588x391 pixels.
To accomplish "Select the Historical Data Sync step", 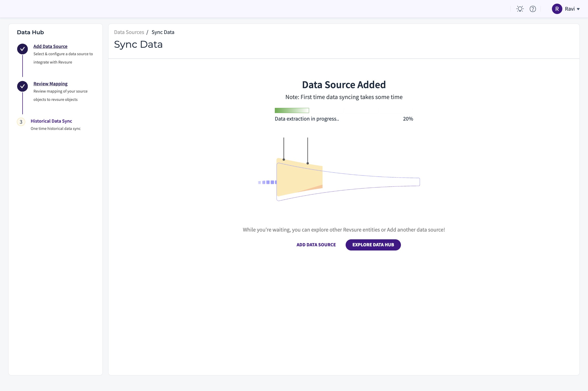I will (51, 121).
